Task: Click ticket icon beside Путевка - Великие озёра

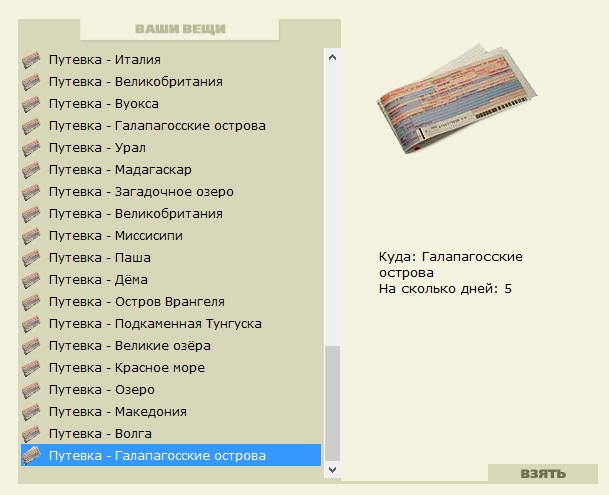Action: click(x=31, y=346)
